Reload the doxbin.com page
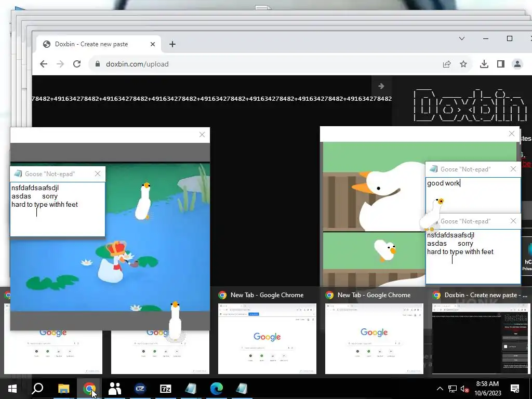 tap(77, 64)
